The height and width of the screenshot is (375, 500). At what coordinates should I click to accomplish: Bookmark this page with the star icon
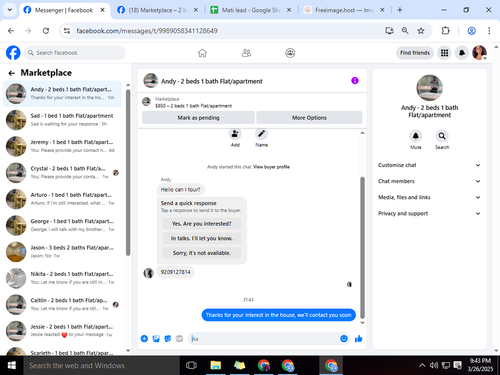click(421, 31)
